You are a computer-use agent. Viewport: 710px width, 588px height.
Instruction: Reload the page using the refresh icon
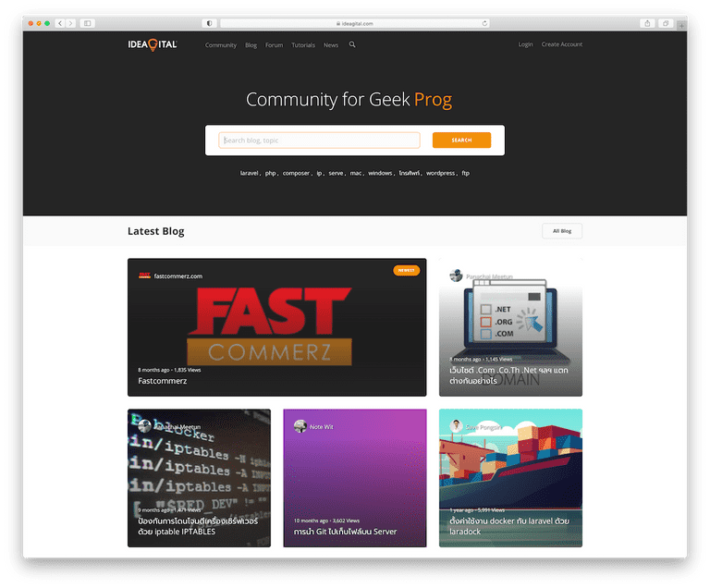pos(484,23)
